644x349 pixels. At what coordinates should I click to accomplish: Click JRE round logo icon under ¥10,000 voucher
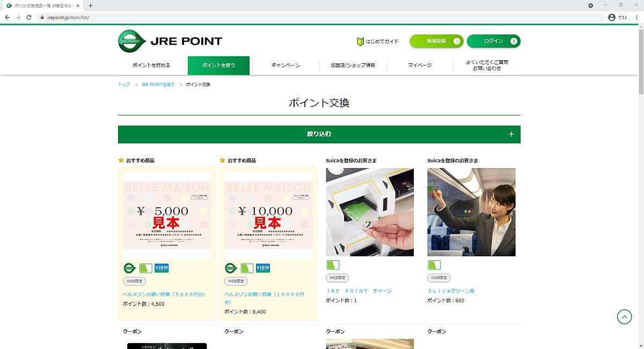pos(231,268)
